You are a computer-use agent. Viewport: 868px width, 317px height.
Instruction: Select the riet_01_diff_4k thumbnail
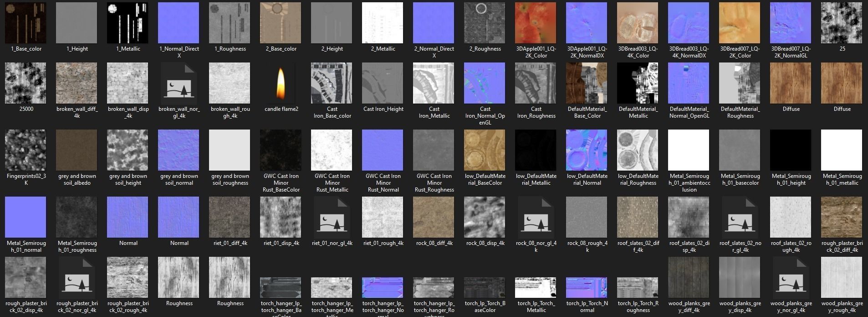tap(230, 217)
